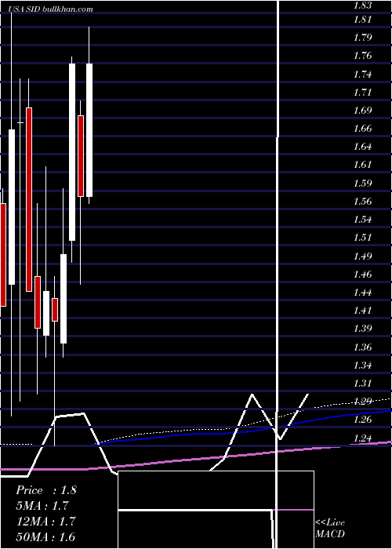Click the 1.79 price axis label
Screen dimensions: 392x549
[x=362, y=38]
